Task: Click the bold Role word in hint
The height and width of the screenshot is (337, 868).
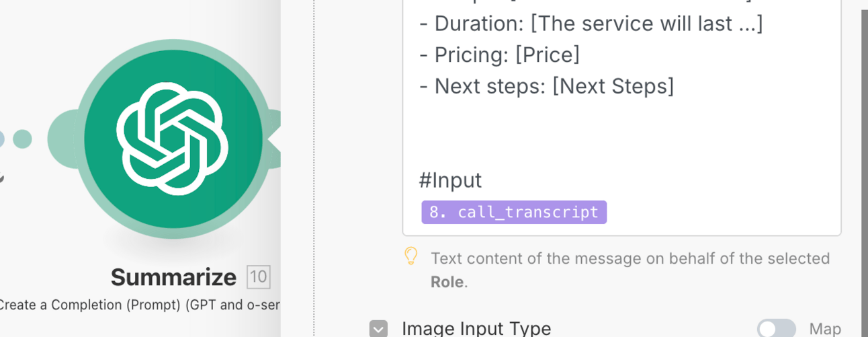Action: click(x=447, y=282)
